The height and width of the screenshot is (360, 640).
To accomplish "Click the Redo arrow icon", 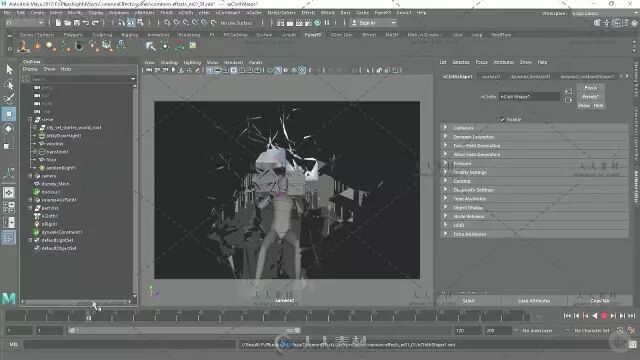I will [x=95, y=23].
